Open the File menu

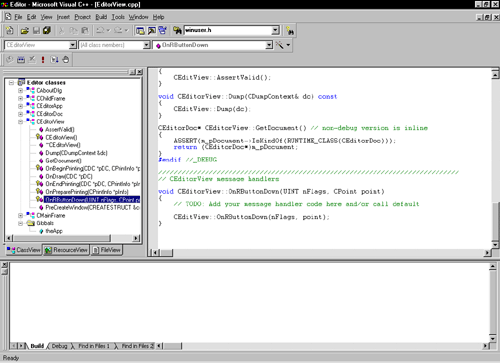click(x=18, y=17)
